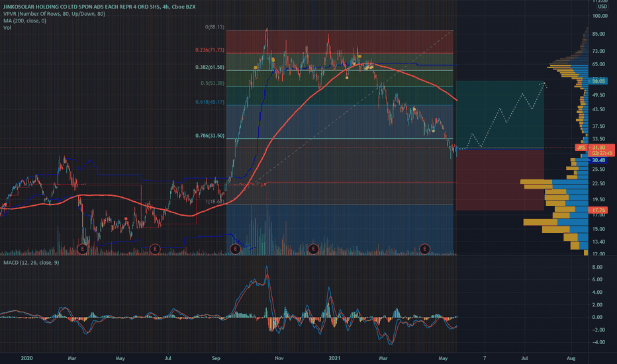Click 15.00 on the price axis

point(598,229)
